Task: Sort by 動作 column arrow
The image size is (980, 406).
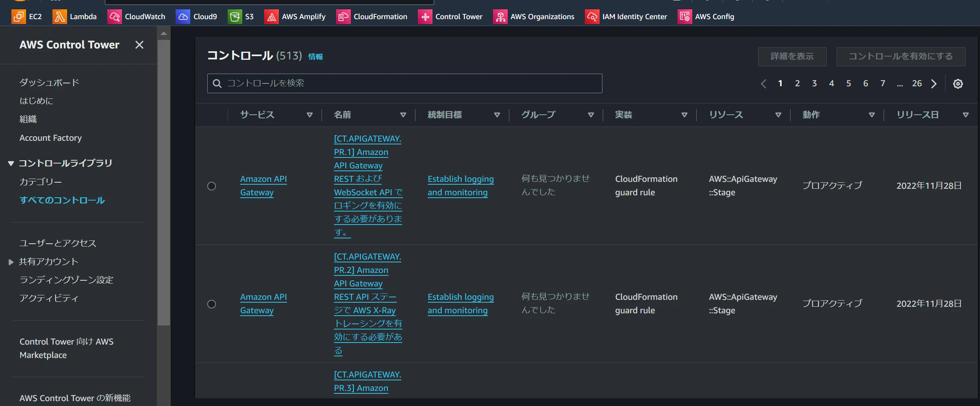Action: 872,115
